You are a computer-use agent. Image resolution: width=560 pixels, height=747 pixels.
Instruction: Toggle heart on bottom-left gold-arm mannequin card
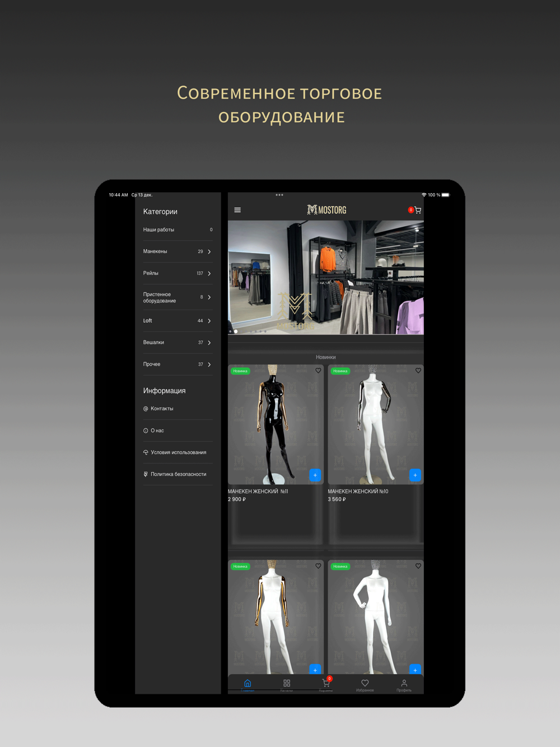click(318, 566)
